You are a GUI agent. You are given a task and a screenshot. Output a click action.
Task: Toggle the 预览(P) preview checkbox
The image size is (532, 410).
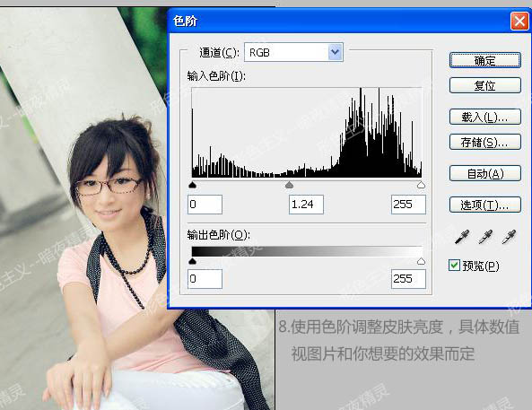[x=454, y=266]
